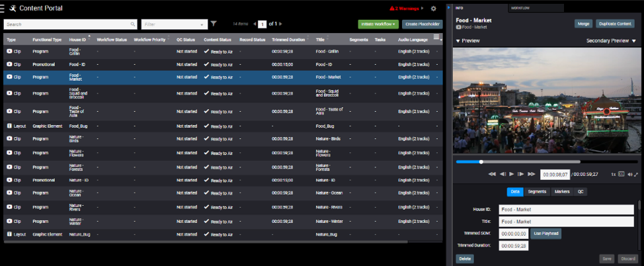This screenshot has height=266, width=644.
Task: Open the hamburger main menu
Action: pyautogui.click(x=2, y=8)
